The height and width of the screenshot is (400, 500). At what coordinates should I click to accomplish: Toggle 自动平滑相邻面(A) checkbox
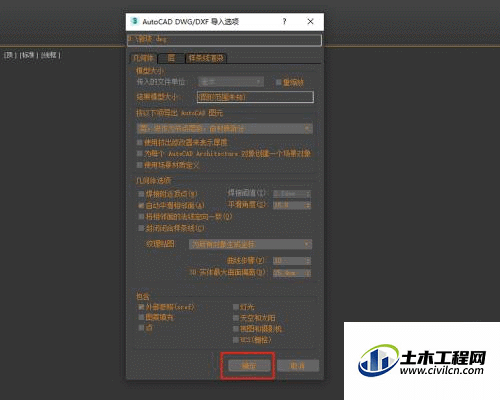pos(141,205)
